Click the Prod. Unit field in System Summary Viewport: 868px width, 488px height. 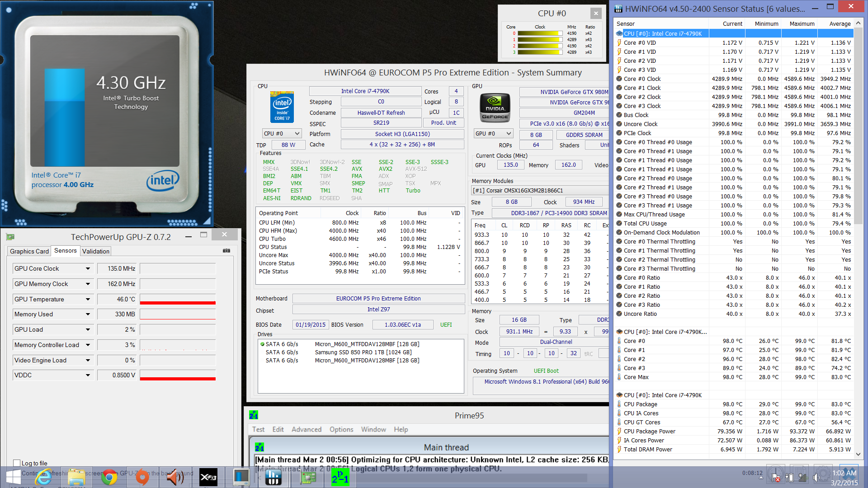[x=443, y=123]
